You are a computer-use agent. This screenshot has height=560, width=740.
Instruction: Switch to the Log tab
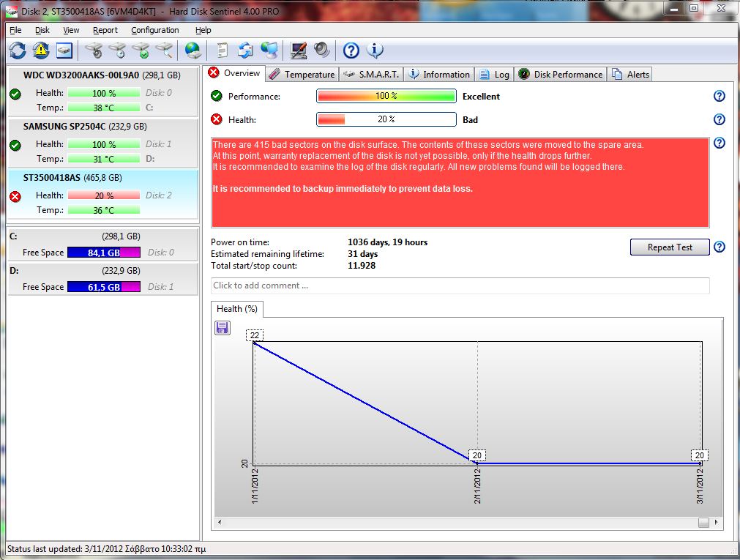pyautogui.click(x=494, y=74)
